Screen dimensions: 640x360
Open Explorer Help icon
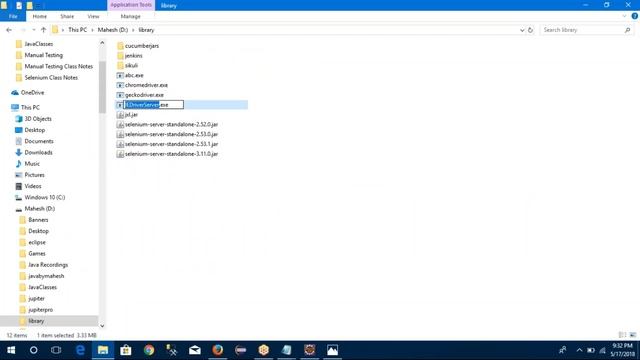(635, 16)
